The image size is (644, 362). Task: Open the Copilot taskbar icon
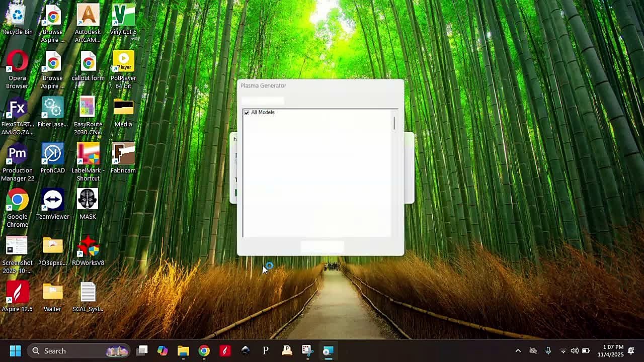point(163,350)
